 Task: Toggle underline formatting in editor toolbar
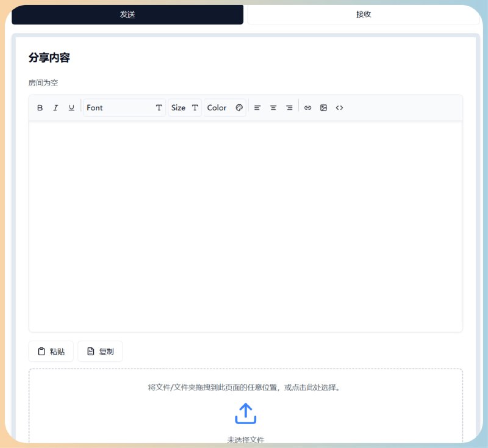(71, 107)
